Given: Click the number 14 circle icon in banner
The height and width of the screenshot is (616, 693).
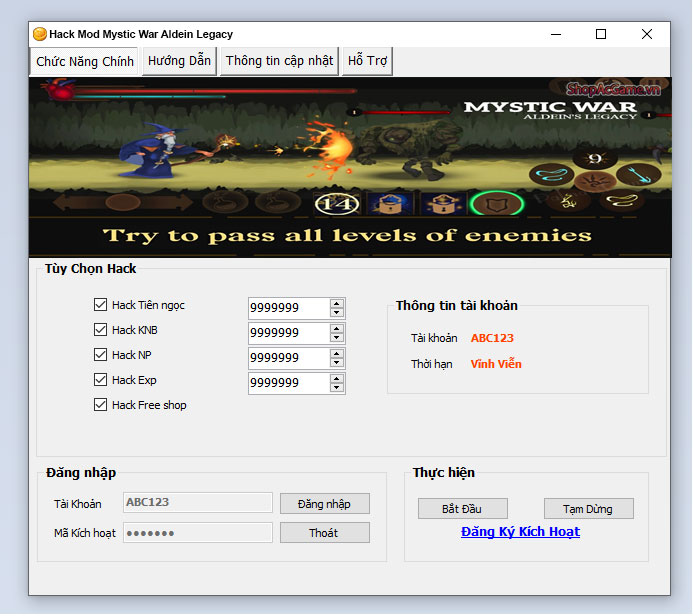Looking at the screenshot, I should pos(337,204).
